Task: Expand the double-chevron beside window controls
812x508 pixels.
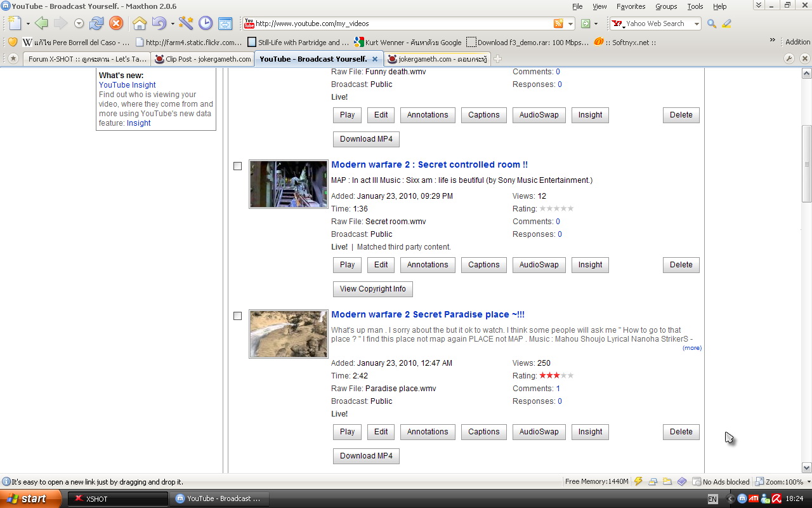Action: click(758, 5)
